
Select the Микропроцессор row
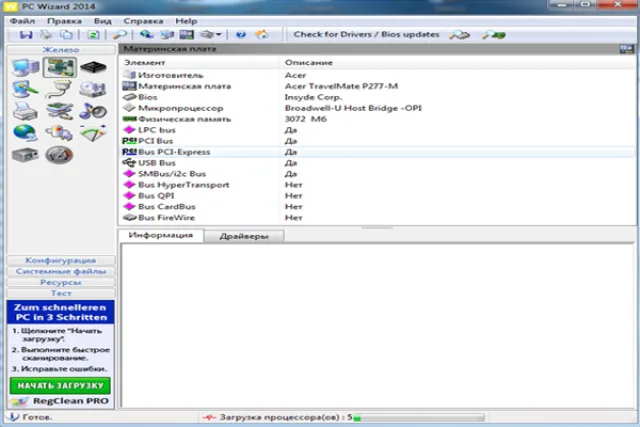click(x=378, y=108)
